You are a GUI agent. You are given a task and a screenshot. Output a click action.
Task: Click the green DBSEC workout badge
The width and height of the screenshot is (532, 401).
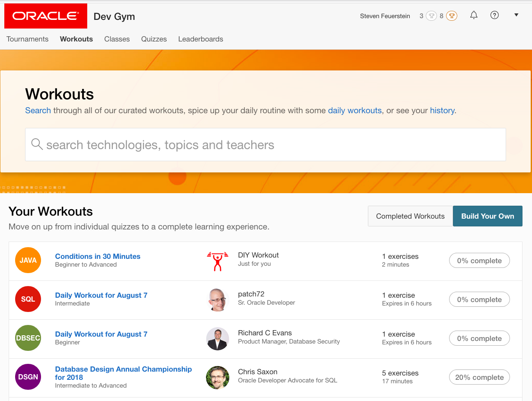28,338
